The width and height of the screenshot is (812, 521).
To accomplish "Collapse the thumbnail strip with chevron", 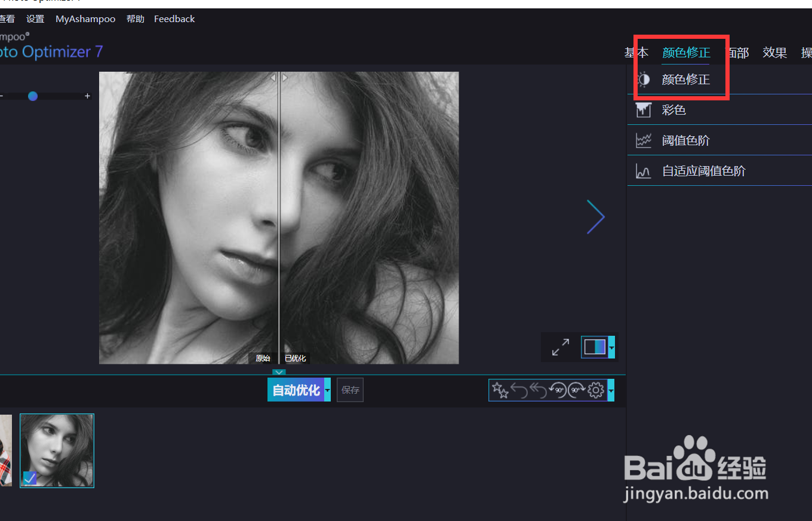I will (x=279, y=372).
